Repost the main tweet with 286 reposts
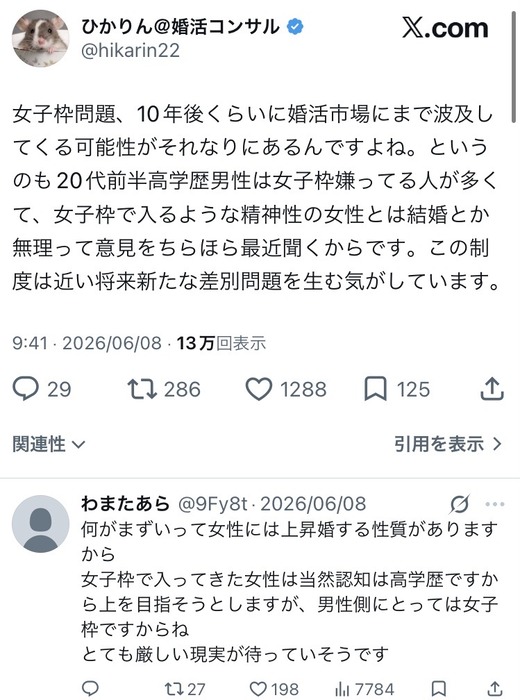The width and height of the screenshot is (520, 700). [x=142, y=389]
